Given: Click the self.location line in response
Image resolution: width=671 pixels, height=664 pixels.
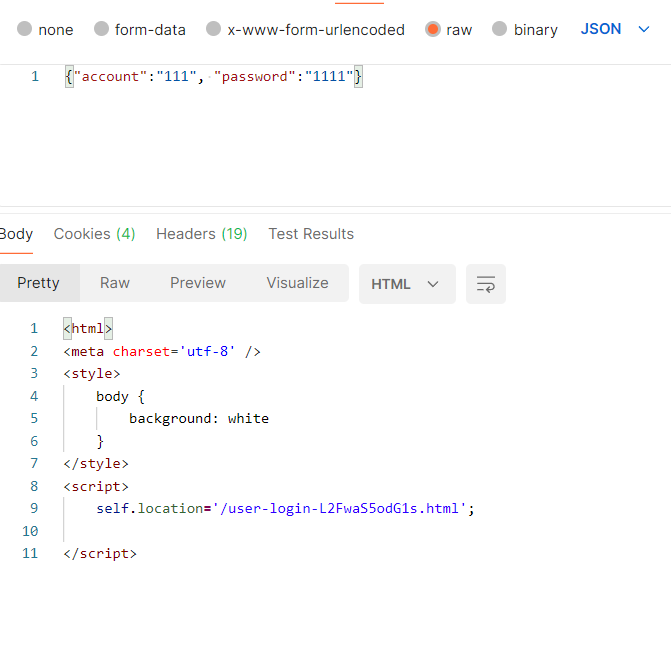Looking at the screenshot, I should (x=285, y=508).
